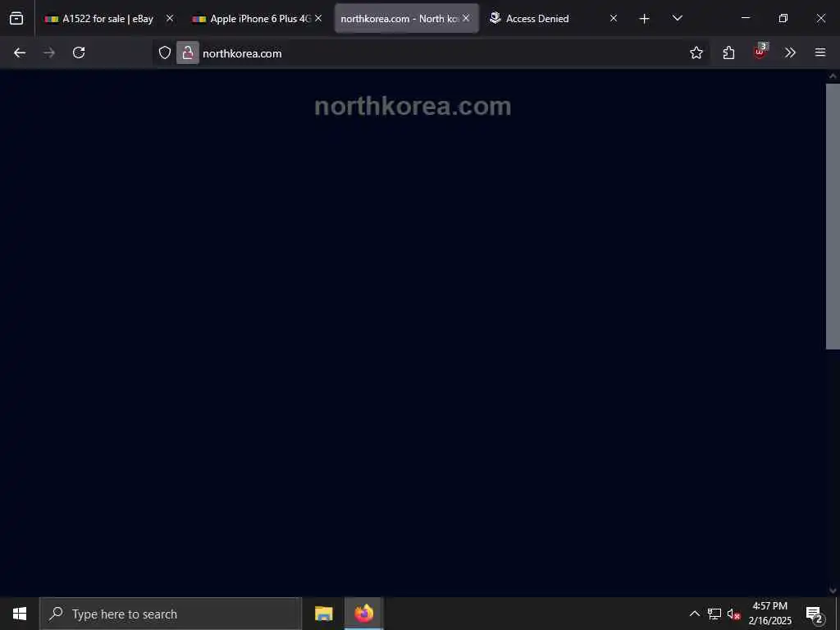Image resolution: width=840 pixels, height=630 pixels.
Task: Click Firefox icon in taskbar
Action: [x=363, y=614]
